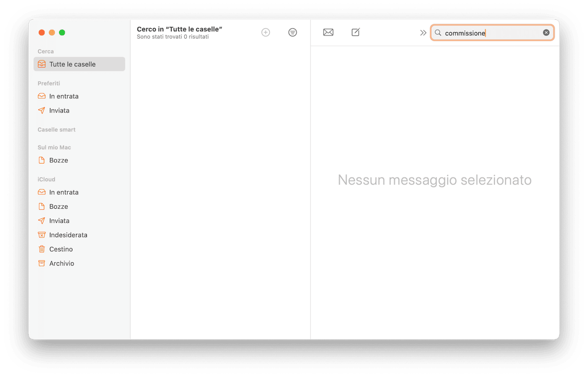Click 'Sono stati trovati 0 risultati' text
Viewport: 588px width, 377px height.
[x=173, y=37]
